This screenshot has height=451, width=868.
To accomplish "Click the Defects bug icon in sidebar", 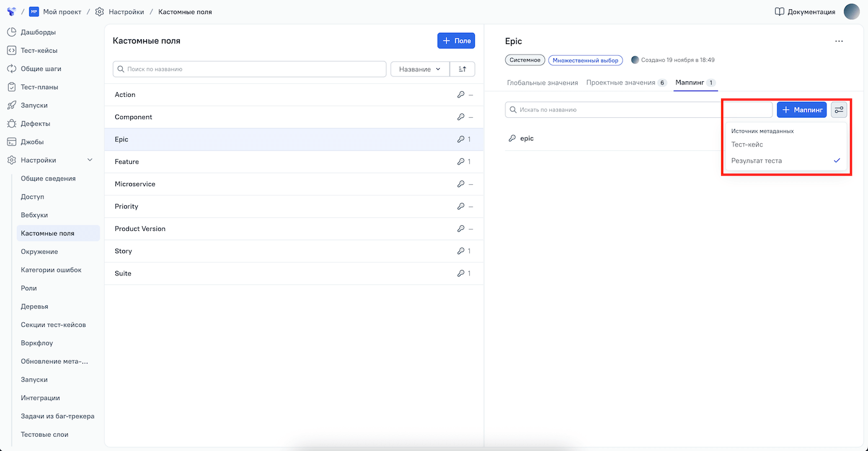I will coord(11,123).
